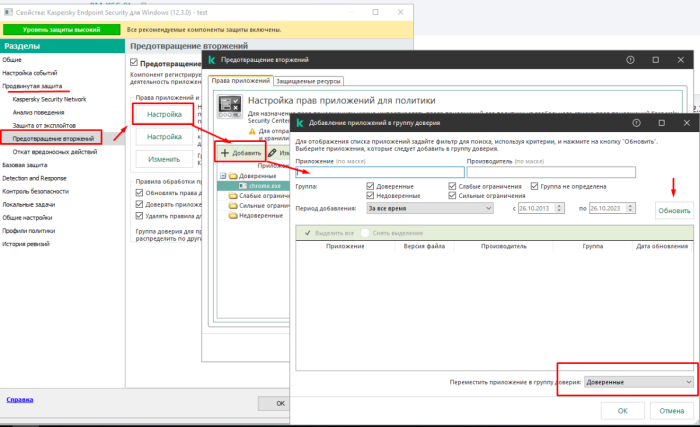Toggle the Недоверенные group filter checkbox

tap(370, 195)
